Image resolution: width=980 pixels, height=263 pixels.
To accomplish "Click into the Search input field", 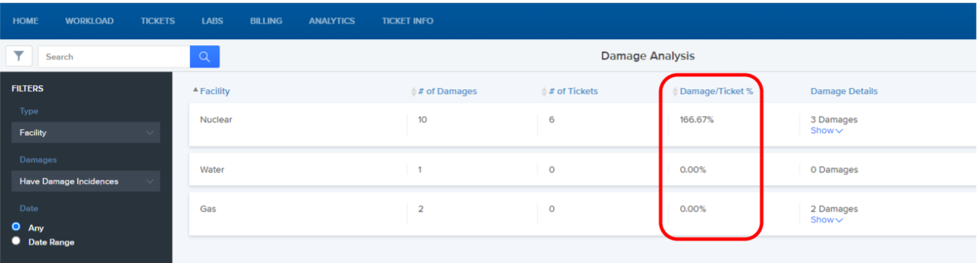I will [x=114, y=56].
